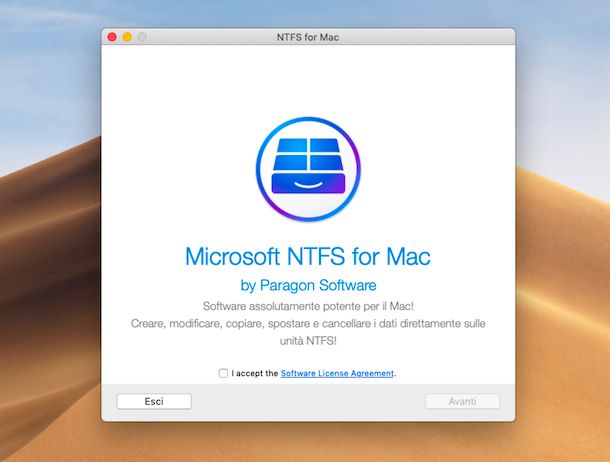The height and width of the screenshot is (462, 610).
Task: Click the 'NTFS for Mac' window title
Action: 308,37
